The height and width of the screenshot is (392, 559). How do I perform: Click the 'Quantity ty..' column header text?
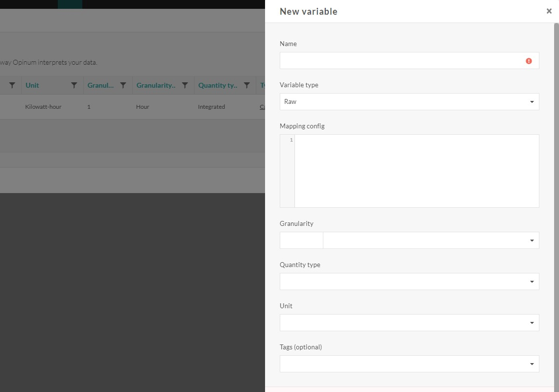[x=218, y=85]
